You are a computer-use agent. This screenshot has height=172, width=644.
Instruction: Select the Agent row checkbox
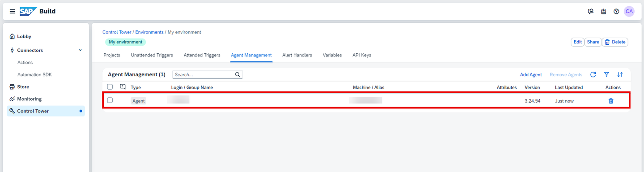(110, 100)
